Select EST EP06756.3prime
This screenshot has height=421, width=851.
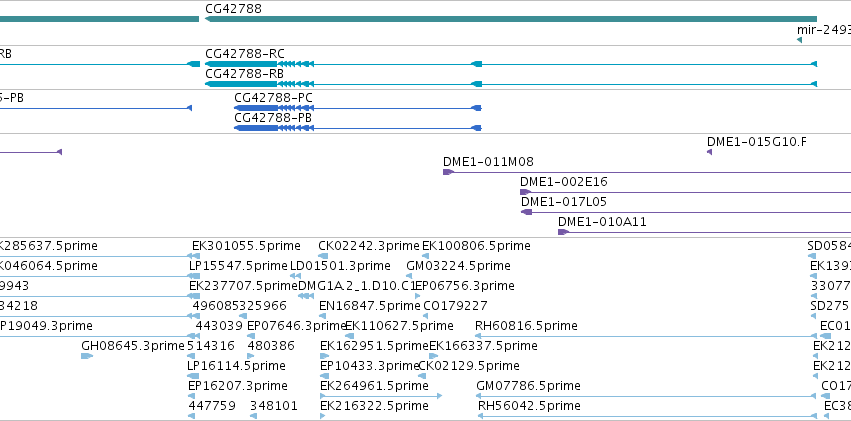465,286
